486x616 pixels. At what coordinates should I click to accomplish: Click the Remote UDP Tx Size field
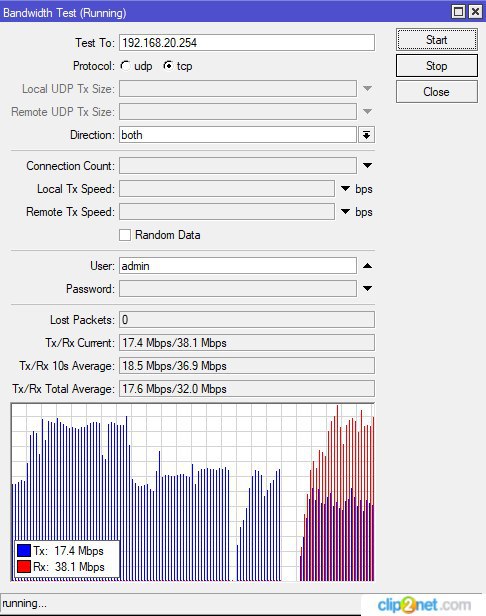238,112
